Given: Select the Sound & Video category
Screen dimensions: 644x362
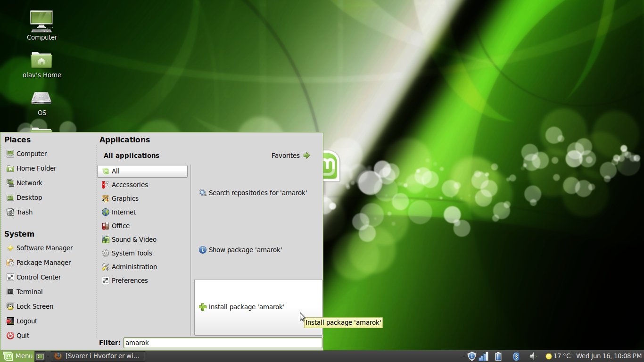Looking at the screenshot, I should click(142, 239).
